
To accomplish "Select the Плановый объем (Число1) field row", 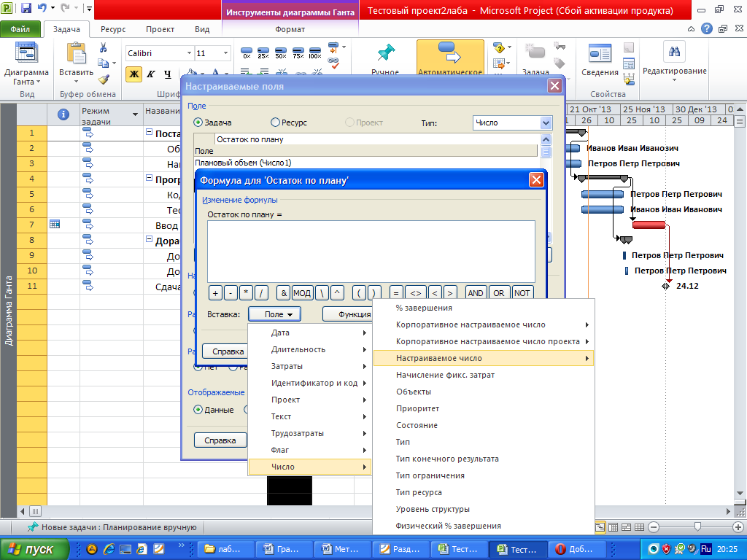I will 366,163.
